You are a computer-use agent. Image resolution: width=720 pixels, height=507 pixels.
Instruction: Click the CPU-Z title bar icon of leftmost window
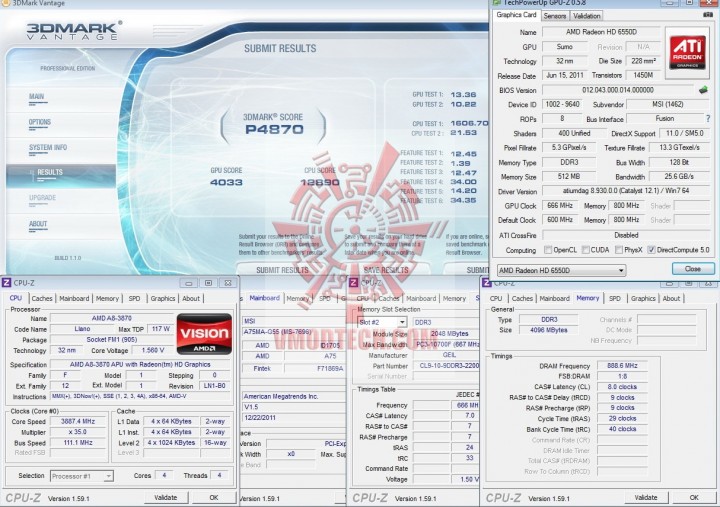point(6,283)
